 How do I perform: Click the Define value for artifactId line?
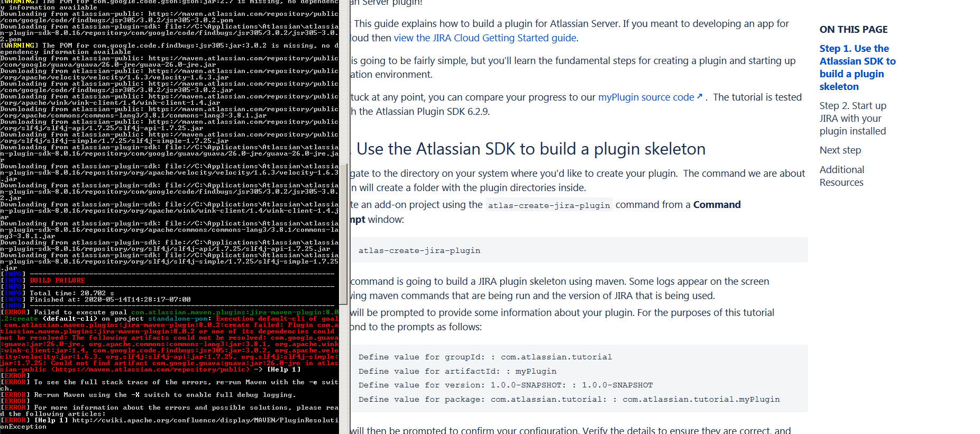457,371
